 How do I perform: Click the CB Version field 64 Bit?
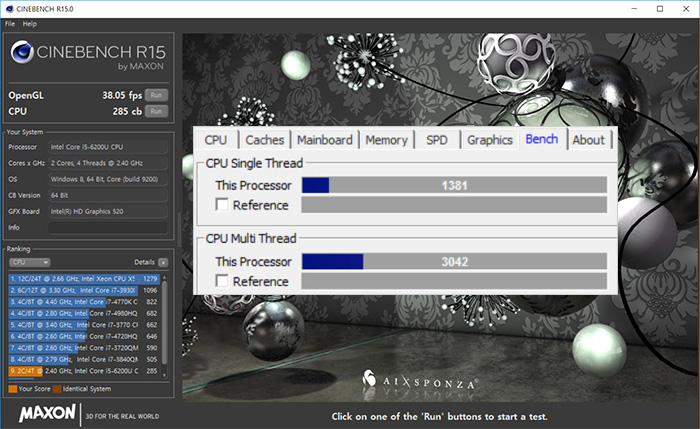point(108,196)
